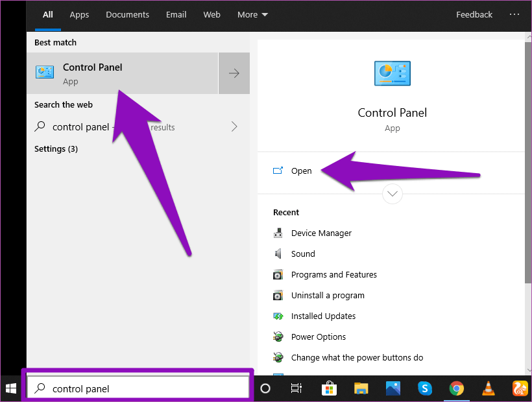Open Task View on the taskbar
532x402 pixels.
point(296,388)
